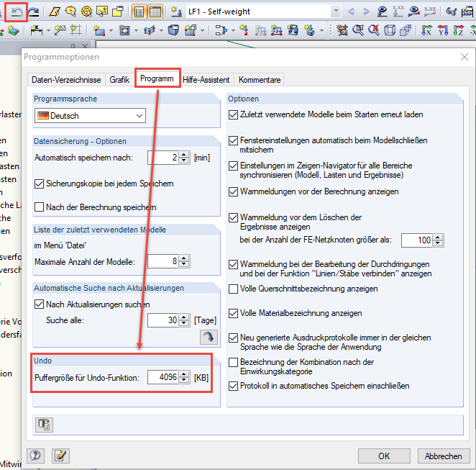The width and height of the screenshot is (476, 470).
Task: Click the Abbrechen button
Action: click(443, 456)
